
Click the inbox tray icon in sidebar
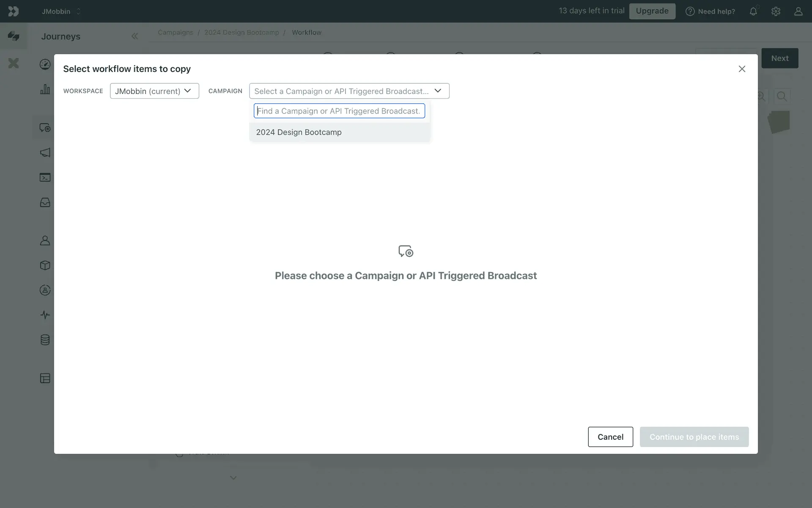pos(45,202)
